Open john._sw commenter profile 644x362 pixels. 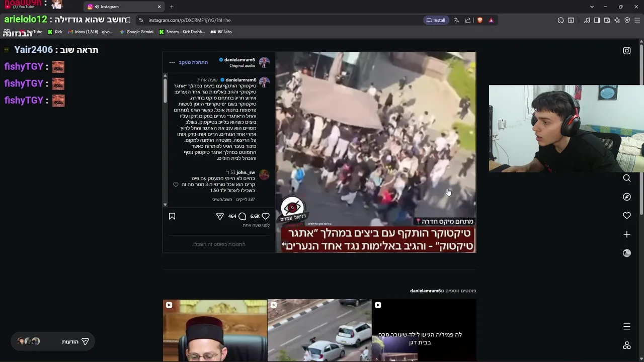point(246,172)
